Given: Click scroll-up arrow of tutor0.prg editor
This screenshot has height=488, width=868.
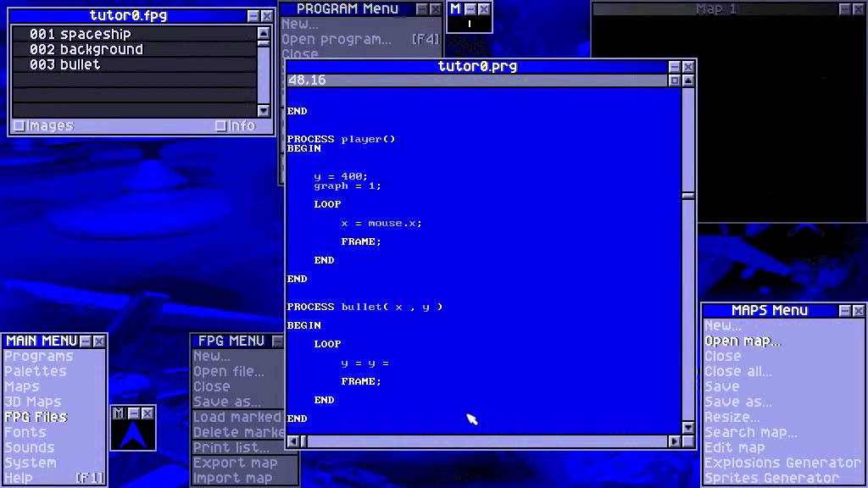Looking at the screenshot, I should [x=688, y=80].
